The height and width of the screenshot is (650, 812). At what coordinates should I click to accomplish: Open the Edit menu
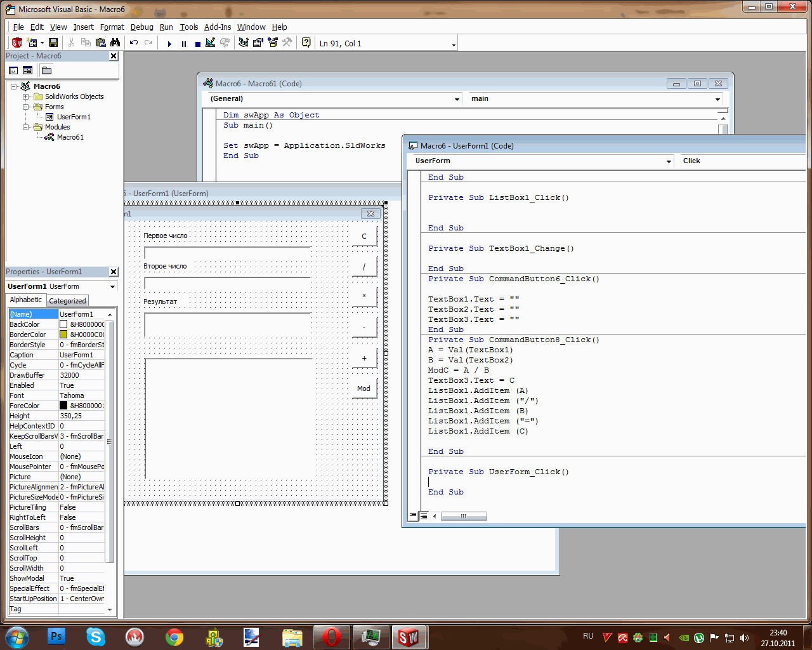37,27
